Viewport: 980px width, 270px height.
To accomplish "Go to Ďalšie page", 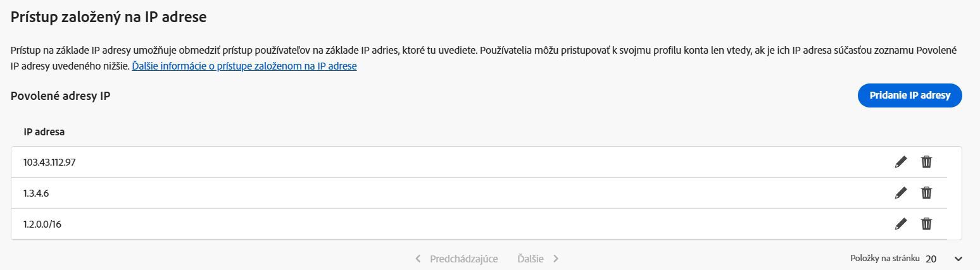I will pos(531,259).
